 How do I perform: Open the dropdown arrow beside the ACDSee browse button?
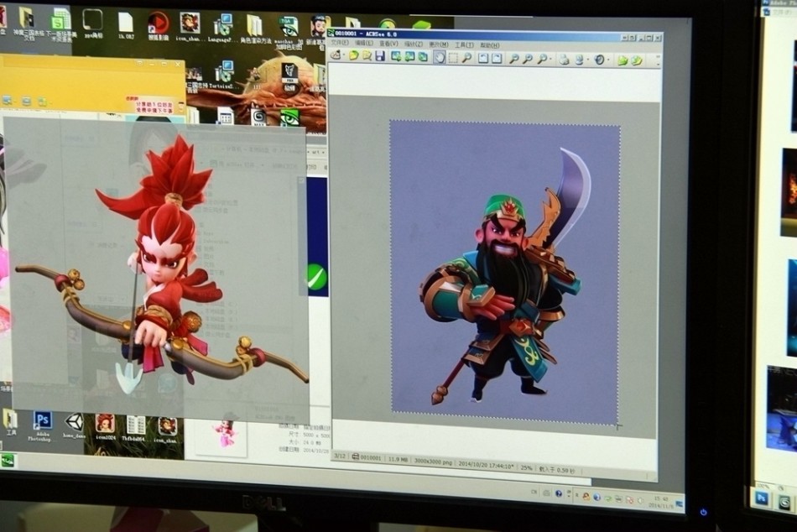(344, 55)
